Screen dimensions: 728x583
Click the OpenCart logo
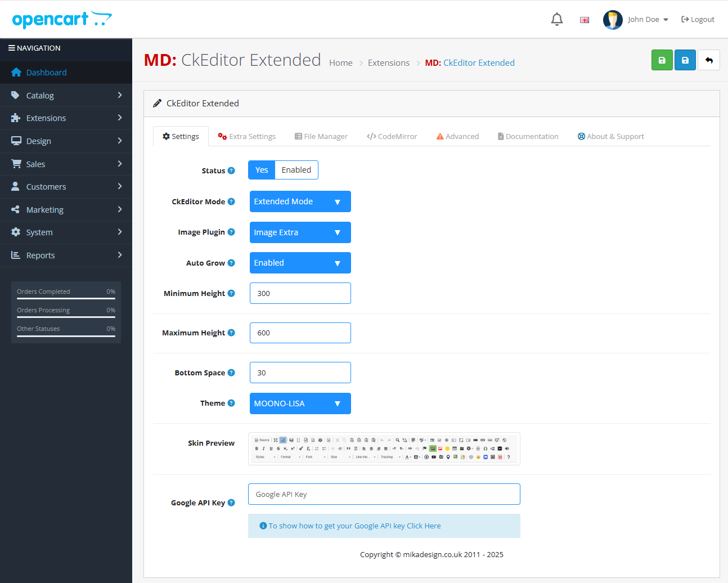62,19
